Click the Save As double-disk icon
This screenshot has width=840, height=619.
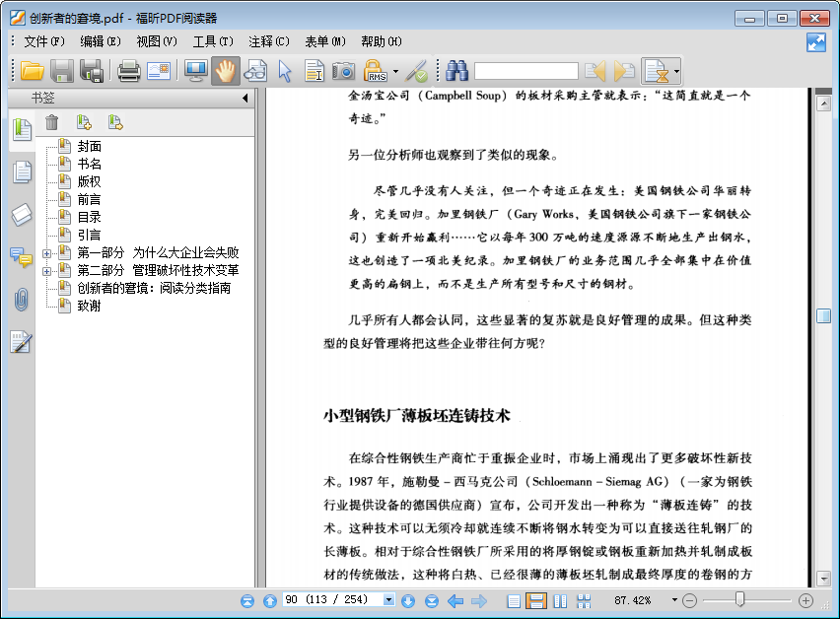(92, 71)
